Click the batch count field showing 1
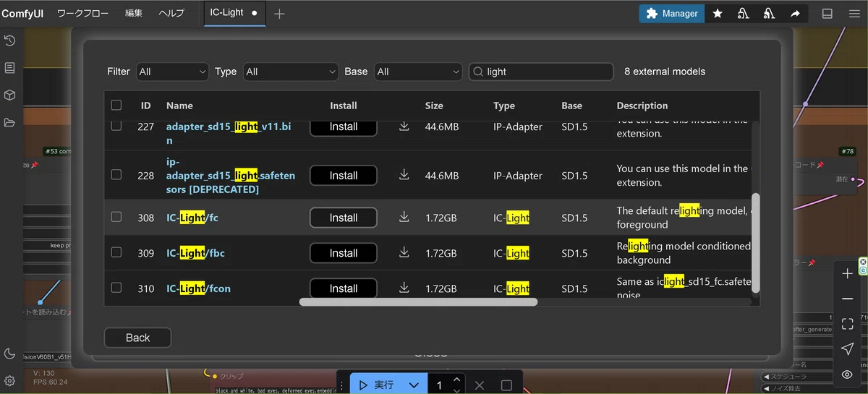868x394 pixels. (x=439, y=385)
